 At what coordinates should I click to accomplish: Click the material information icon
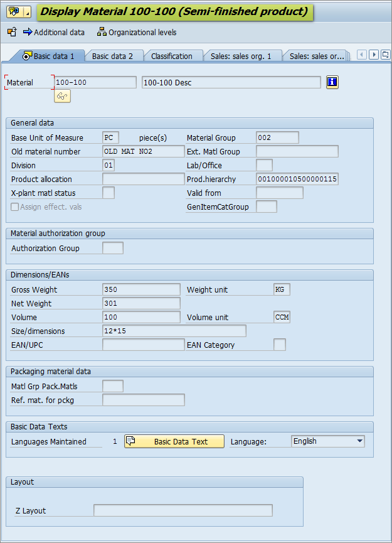332,82
